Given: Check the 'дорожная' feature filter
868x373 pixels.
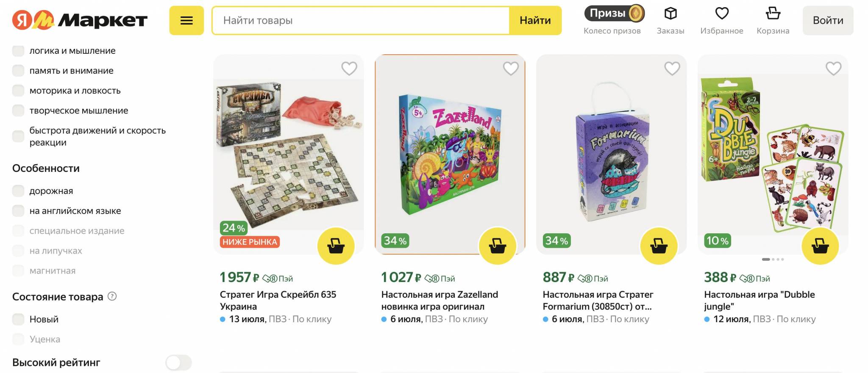Looking at the screenshot, I should coord(18,191).
